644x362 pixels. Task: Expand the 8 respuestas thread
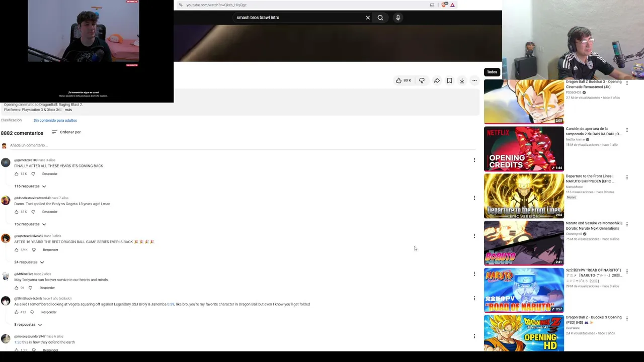coord(28,325)
